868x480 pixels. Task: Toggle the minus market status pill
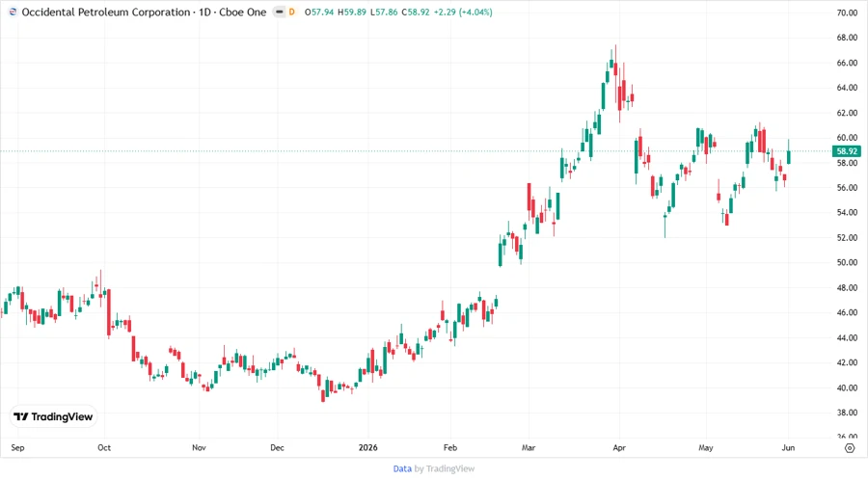[x=280, y=12]
